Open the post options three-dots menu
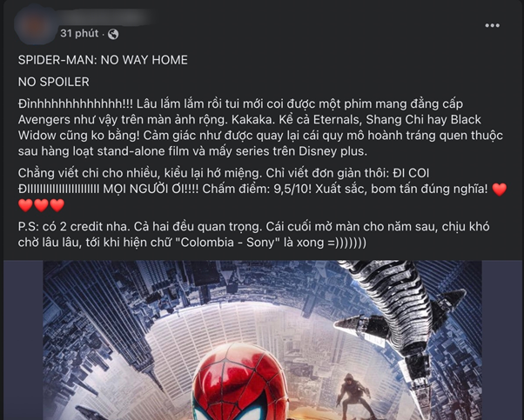This screenshot has width=524, height=420. pos(492,25)
